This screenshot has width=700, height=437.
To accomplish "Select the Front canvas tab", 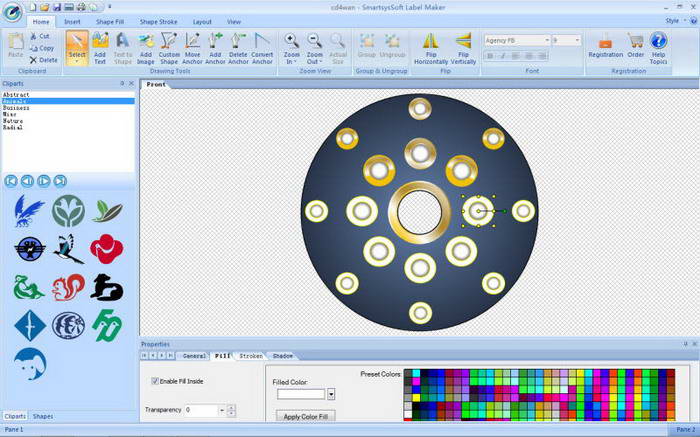I will [x=156, y=84].
